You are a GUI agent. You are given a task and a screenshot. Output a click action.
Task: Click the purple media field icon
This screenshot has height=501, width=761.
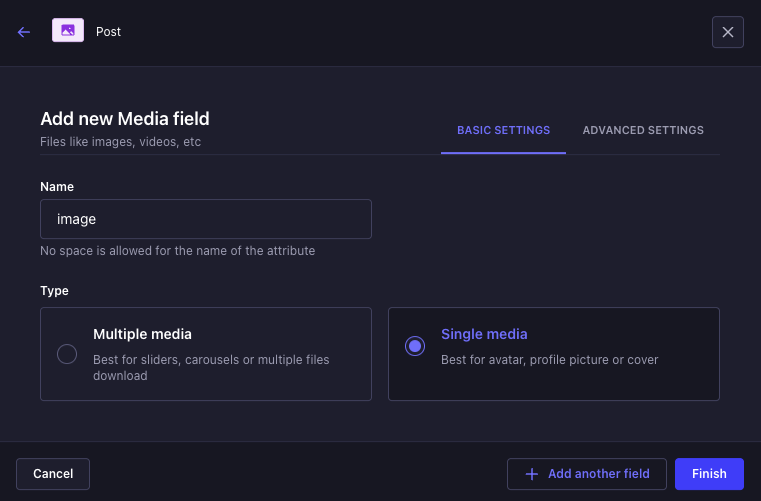tap(68, 31)
